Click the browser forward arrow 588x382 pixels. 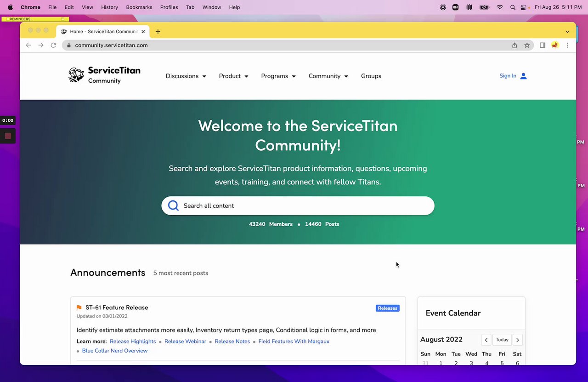(x=41, y=45)
